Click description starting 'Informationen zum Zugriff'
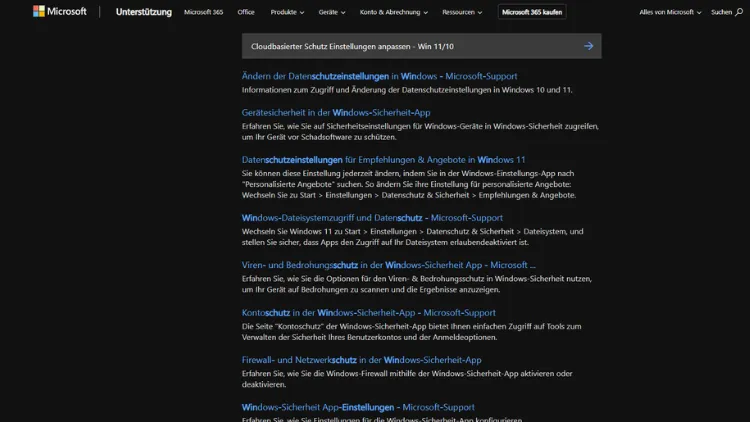The height and width of the screenshot is (422, 750). pyautogui.click(x=407, y=89)
